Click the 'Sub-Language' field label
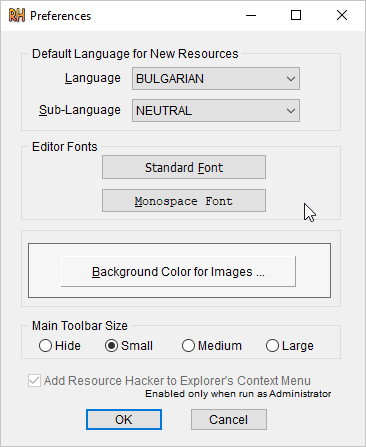The width and height of the screenshot is (366, 447). pyautogui.click(x=80, y=110)
